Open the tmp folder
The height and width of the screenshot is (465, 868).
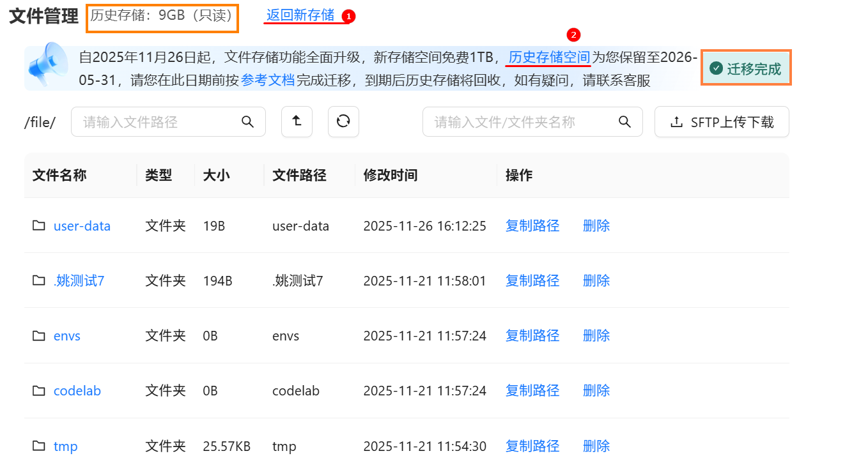pos(65,446)
